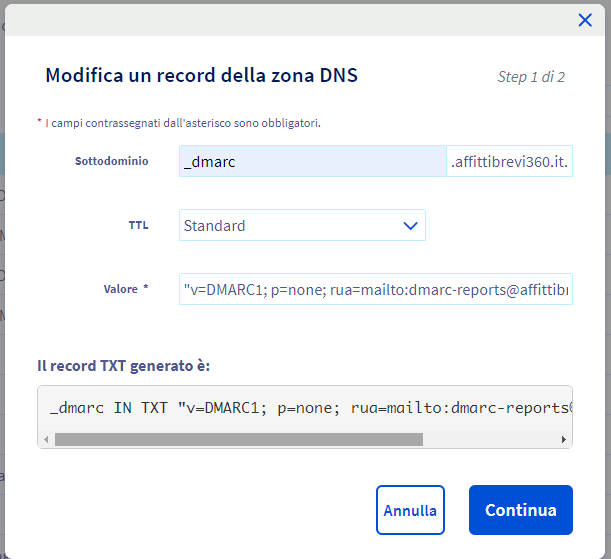Click the 'Valore *' label
This screenshot has height=559, width=611.
pyautogui.click(x=126, y=289)
